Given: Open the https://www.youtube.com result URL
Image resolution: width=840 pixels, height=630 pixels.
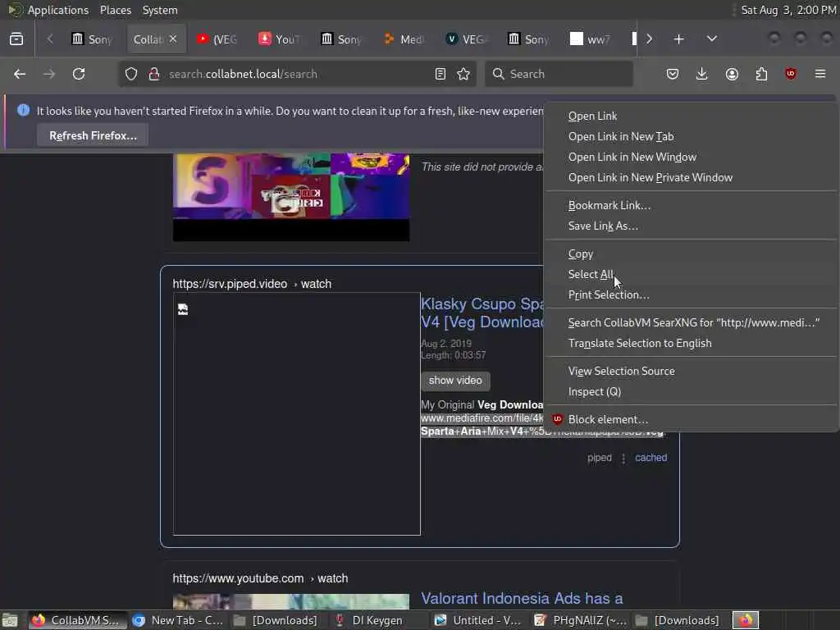Looking at the screenshot, I should 260,578.
